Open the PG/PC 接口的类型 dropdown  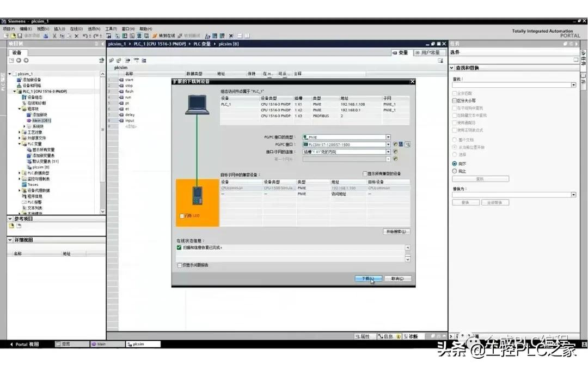click(388, 137)
